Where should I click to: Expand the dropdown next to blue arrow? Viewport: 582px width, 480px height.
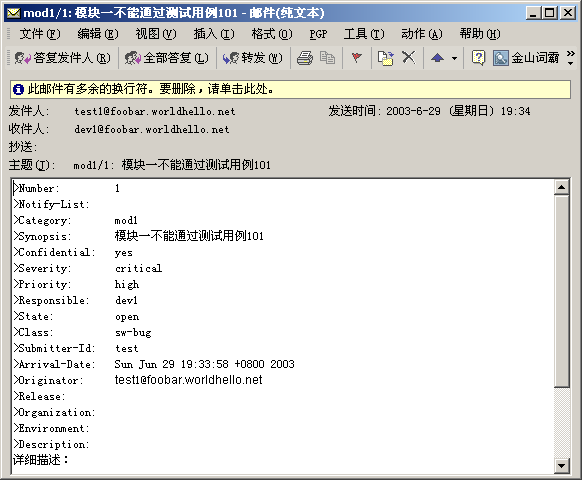click(x=454, y=58)
